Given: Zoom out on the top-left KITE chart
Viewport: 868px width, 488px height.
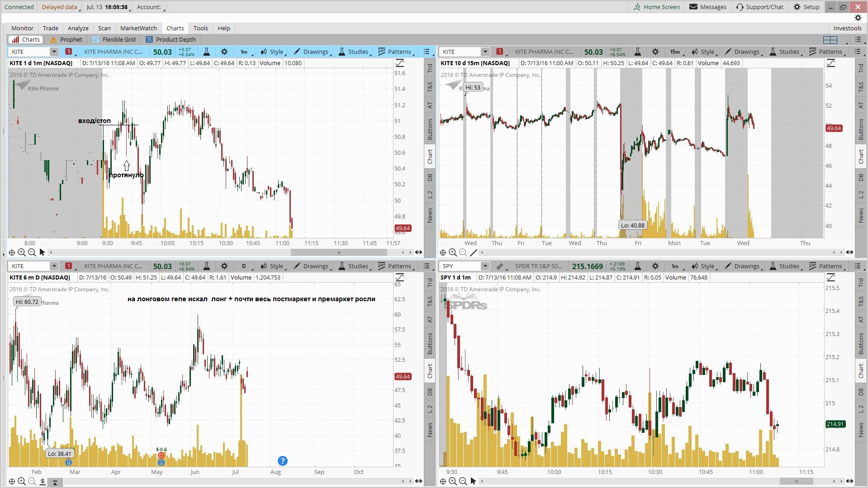Looking at the screenshot, I should click(32, 252).
